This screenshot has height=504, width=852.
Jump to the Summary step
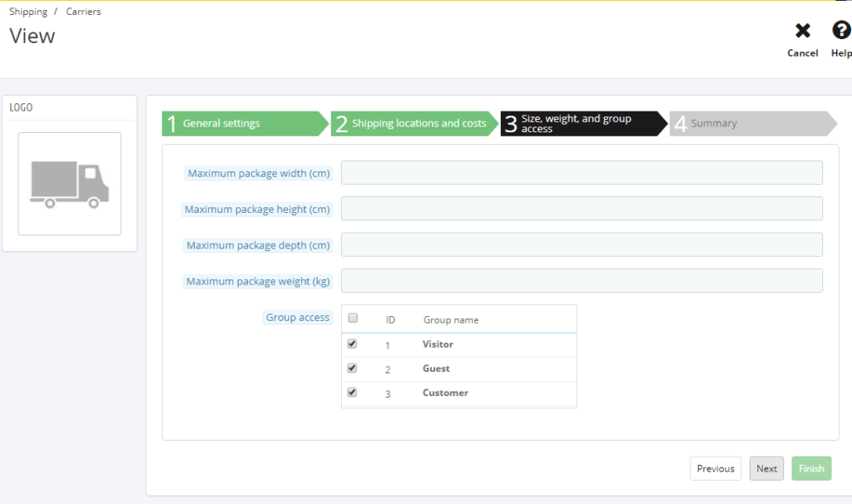click(x=749, y=124)
